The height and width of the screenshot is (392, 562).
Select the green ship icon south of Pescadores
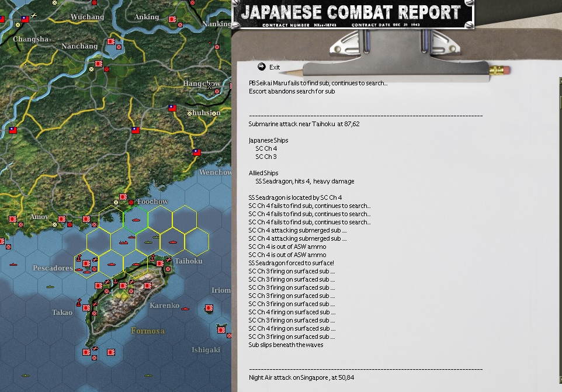tap(50, 287)
